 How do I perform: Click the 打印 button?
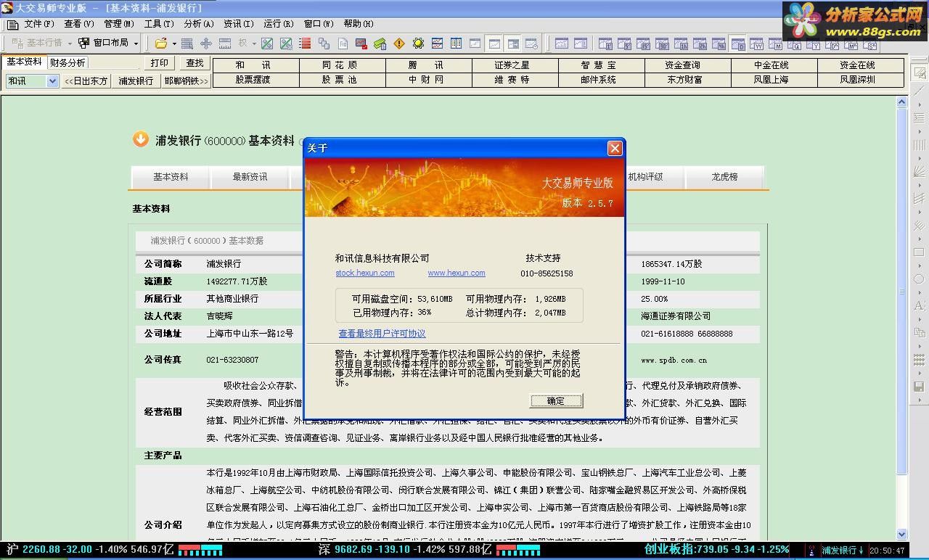[x=160, y=63]
